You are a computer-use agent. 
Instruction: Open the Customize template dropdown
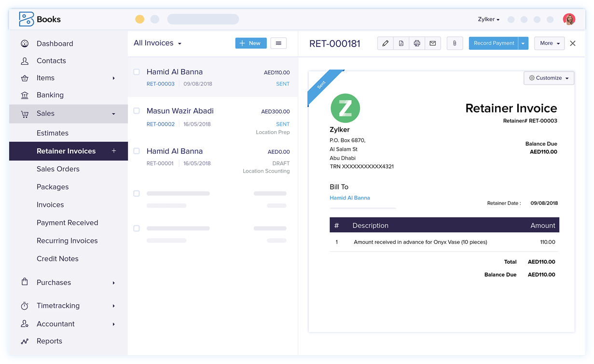pyautogui.click(x=549, y=78)
